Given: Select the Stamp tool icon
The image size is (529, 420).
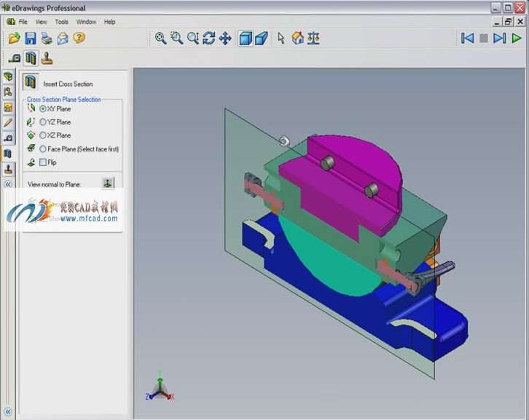Looking at the screenshot, I should pos(47,58).
